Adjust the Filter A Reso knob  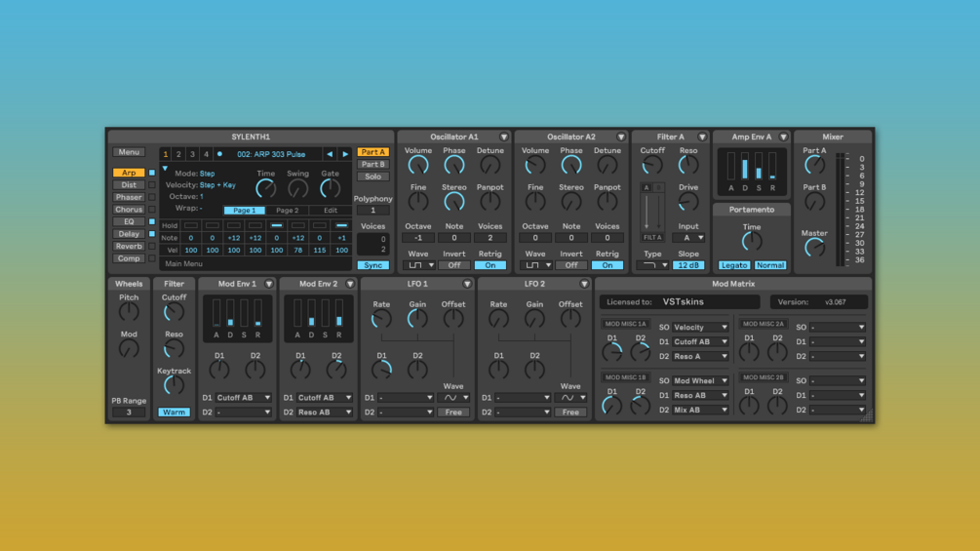(x=688, y=166)
